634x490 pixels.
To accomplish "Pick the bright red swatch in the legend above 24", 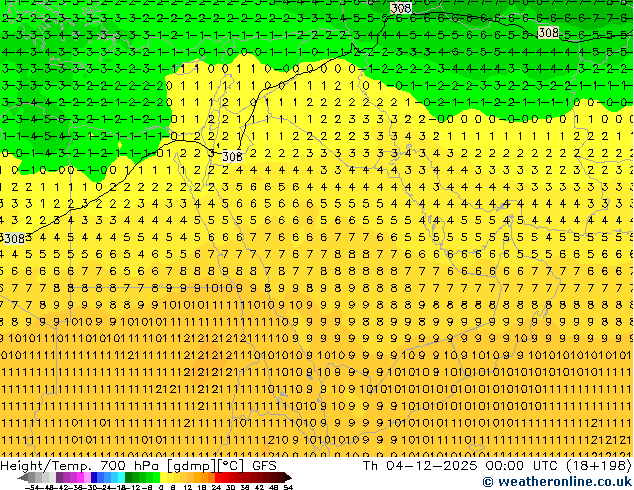I will [218, 477].
